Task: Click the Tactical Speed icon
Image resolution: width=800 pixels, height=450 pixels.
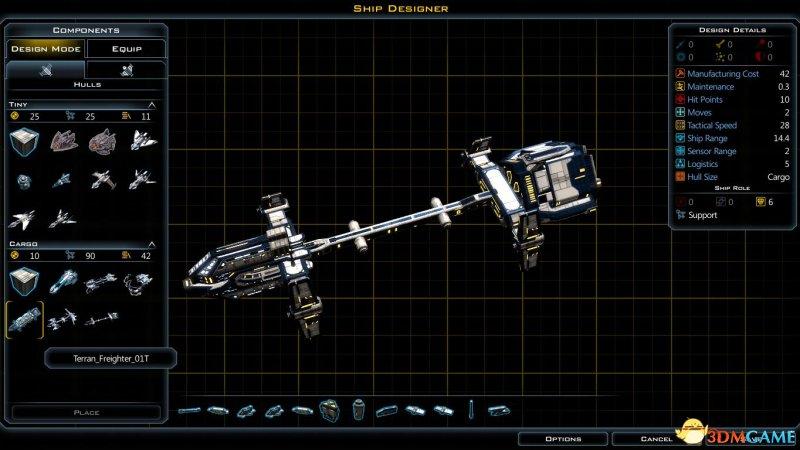Action: pos(680,125)
